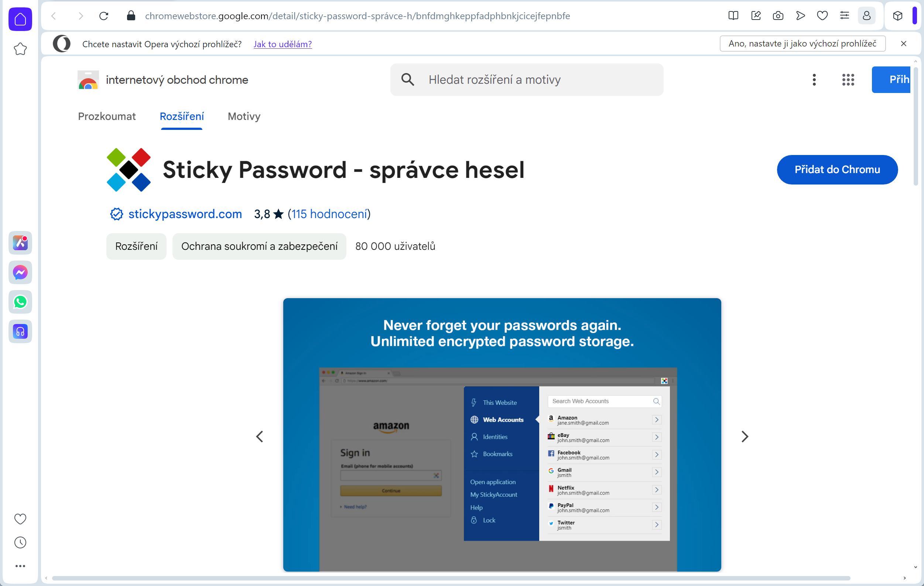Show the previous screenshot in the carousel
Screen dimensions: 924x586
point(260,437)
